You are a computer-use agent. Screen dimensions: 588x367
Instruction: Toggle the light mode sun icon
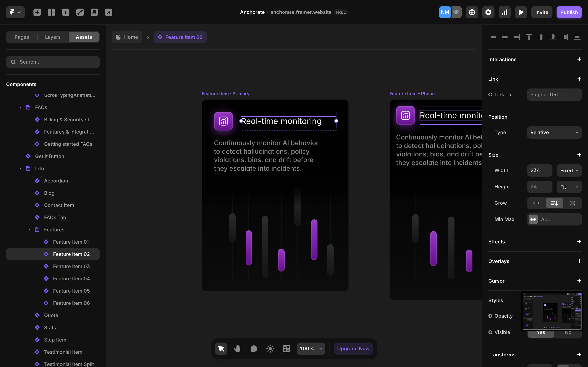[270, 349]
